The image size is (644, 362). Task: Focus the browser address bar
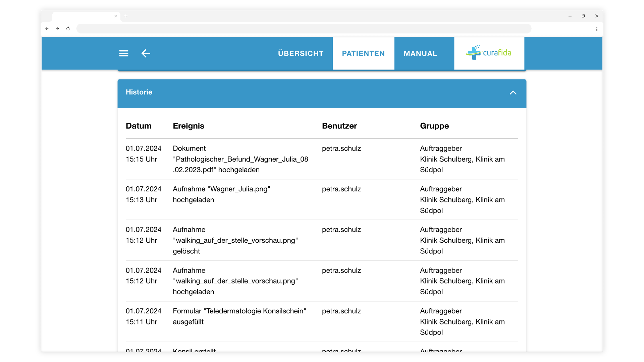304,29
